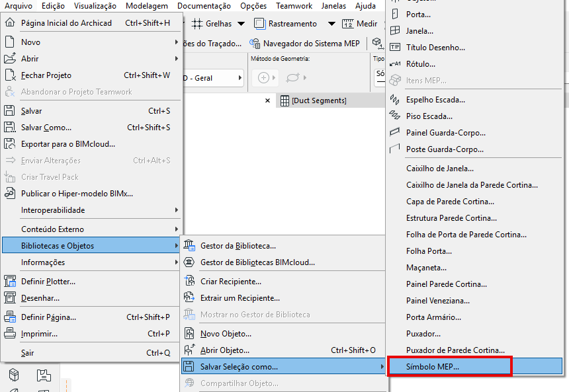Click the Salvar floppy disk icon
Image resolution: width=569 pixels, height=392 pixels.
[10, 110]
